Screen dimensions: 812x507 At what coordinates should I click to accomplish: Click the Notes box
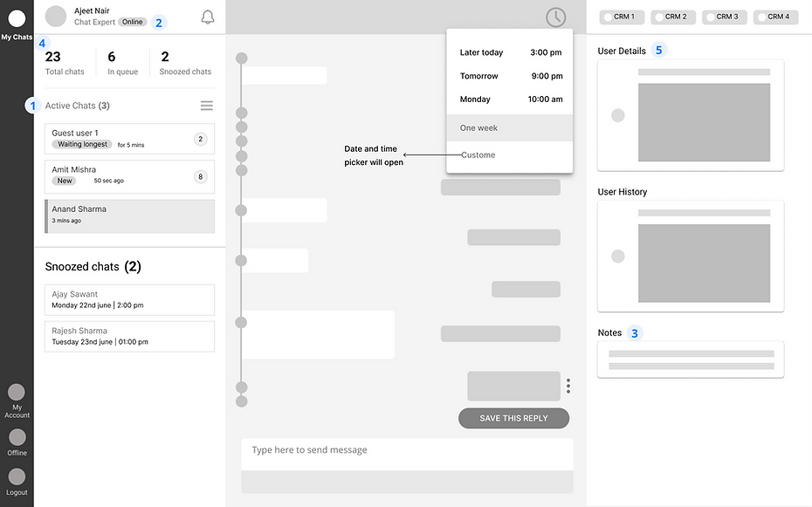691,360
